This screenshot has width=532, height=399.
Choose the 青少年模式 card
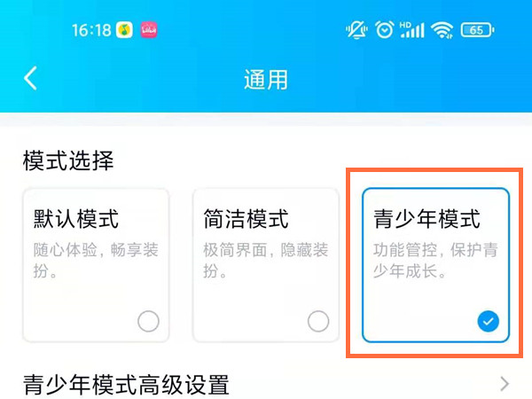pos(436,265)
